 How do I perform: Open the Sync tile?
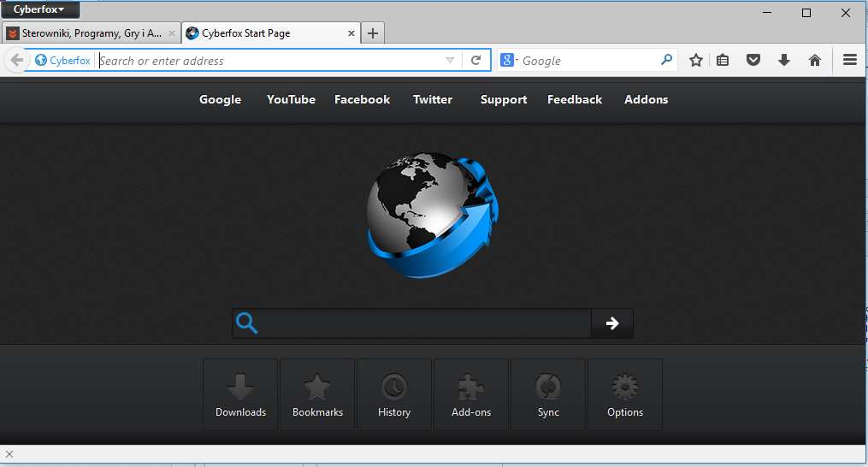click(548, 394)
